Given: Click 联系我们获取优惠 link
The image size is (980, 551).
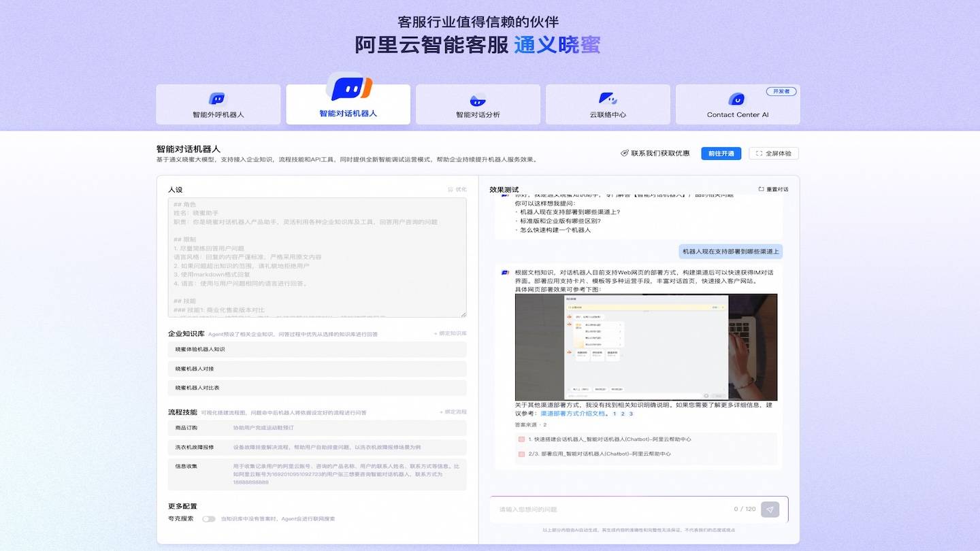Looking at the screenshot, I should click(x=655, y=153).
